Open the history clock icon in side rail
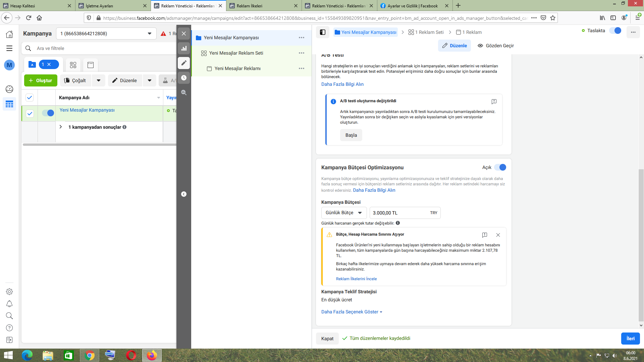644x362 pixels. [x=184, y=78]
